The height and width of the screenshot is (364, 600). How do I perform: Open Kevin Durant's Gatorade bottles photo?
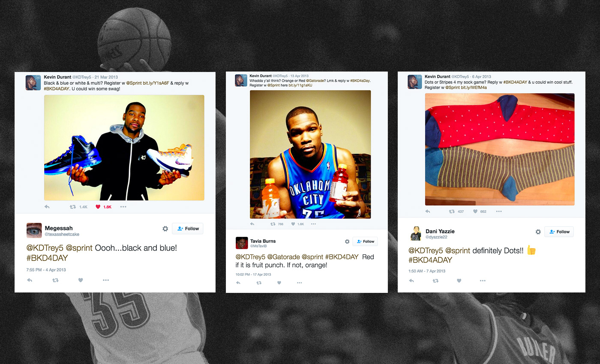pyautogui.click(x=310, y=154)
